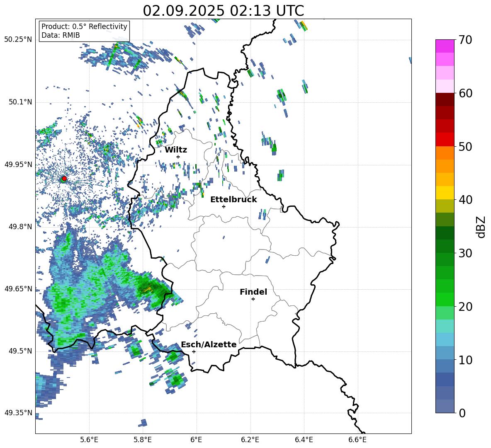Click the colorbar value 40
The image size is (491, 448).
coord(465,200)
